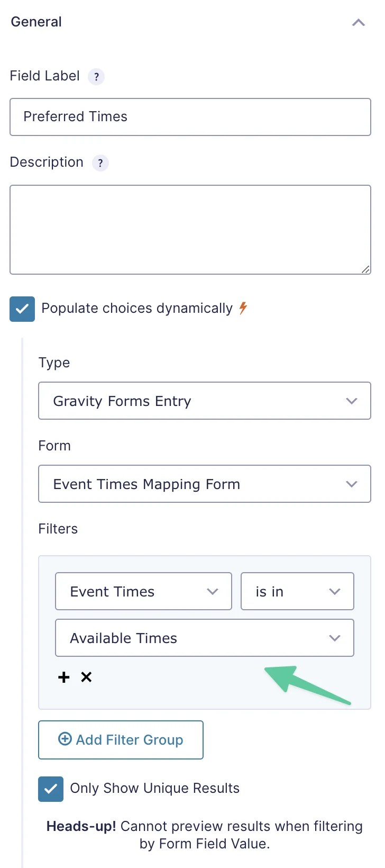Click the Preferred Times field label input

(190, 117)
